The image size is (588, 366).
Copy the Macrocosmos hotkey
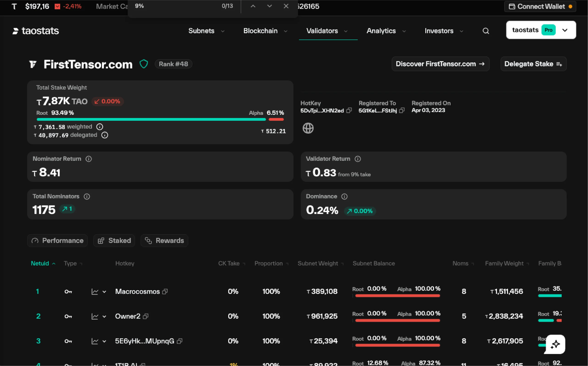[165, 291]
